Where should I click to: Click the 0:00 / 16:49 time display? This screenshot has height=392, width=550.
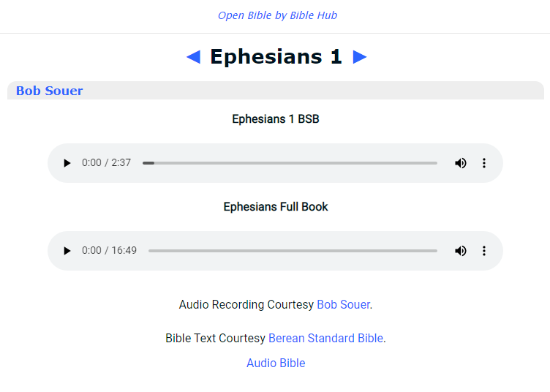(109, 251)
